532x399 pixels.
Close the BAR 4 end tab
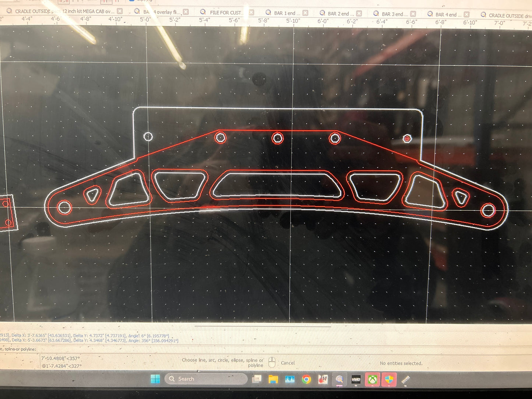[x=466, y=14]
